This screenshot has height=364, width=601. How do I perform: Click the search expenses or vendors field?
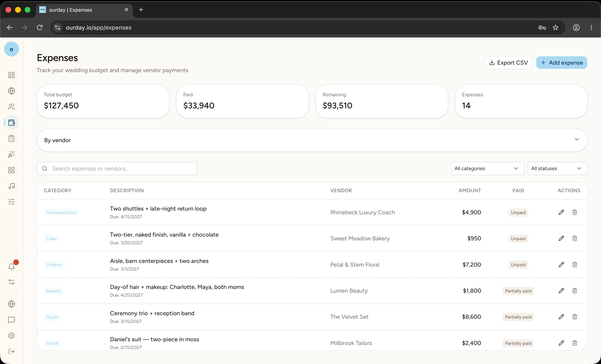point(117,168)
